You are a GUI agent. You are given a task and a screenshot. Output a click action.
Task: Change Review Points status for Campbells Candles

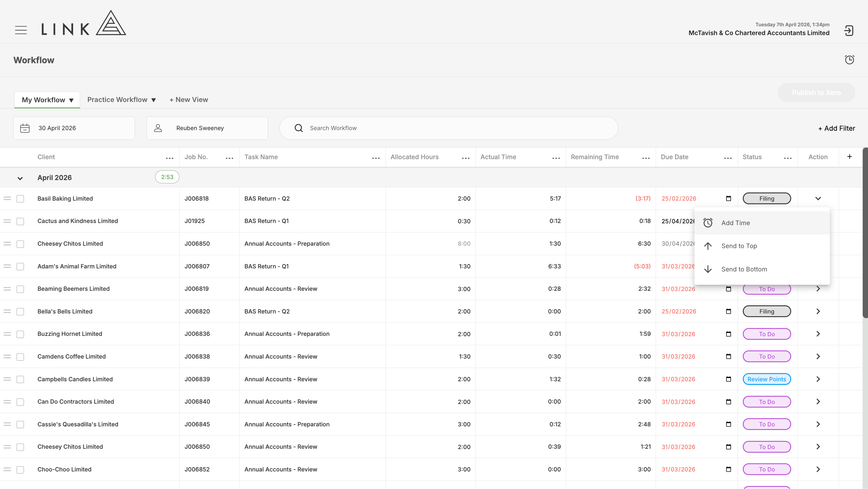point(767,379)
